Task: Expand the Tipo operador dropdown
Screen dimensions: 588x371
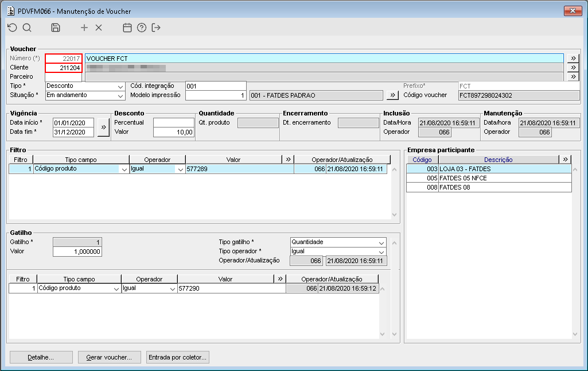Action: (x=338, y=252)
